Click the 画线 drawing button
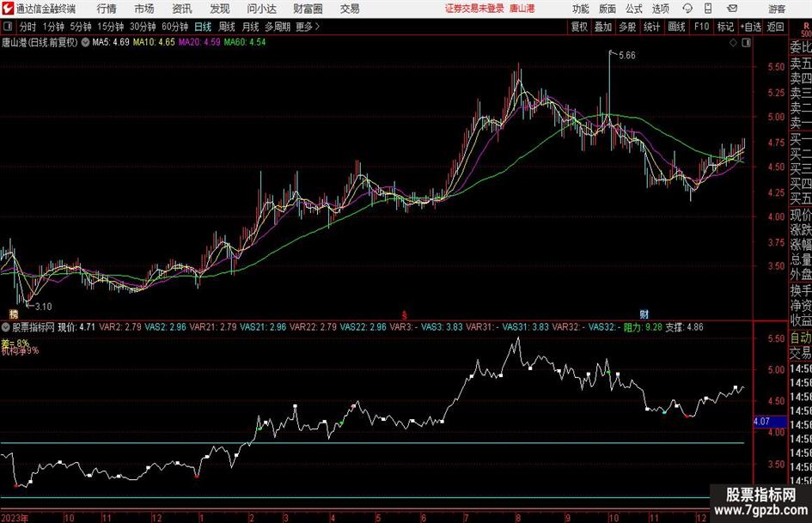 click(x=676, y=27)
